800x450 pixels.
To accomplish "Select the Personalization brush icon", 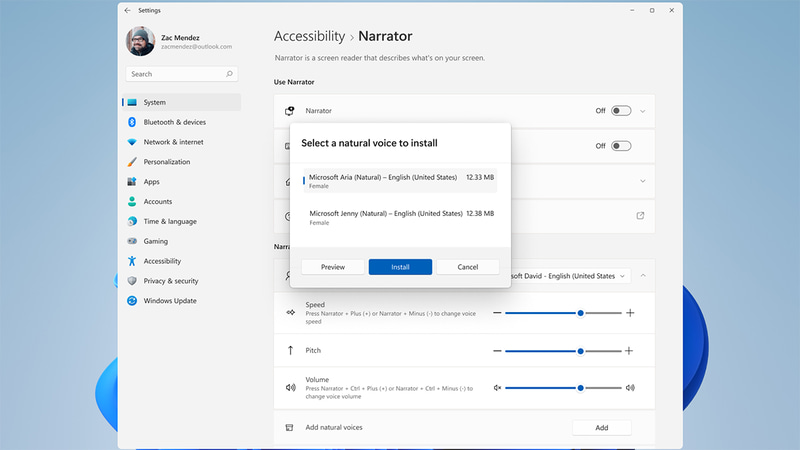I will tap(131, 162).
